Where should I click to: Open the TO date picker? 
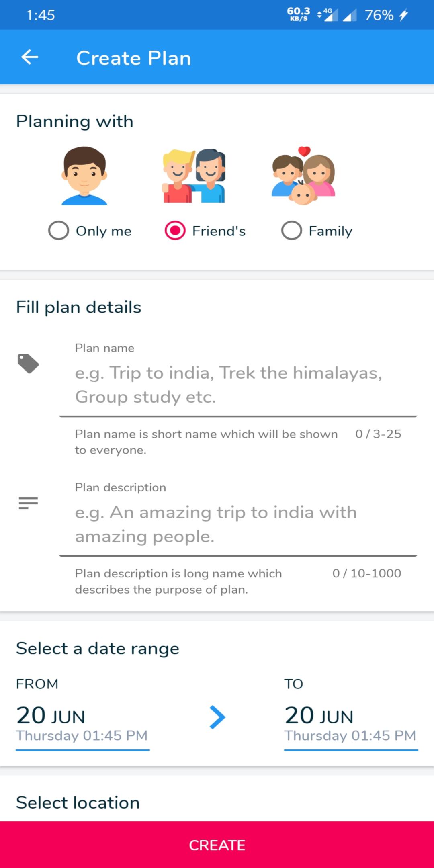pos(350,724)
